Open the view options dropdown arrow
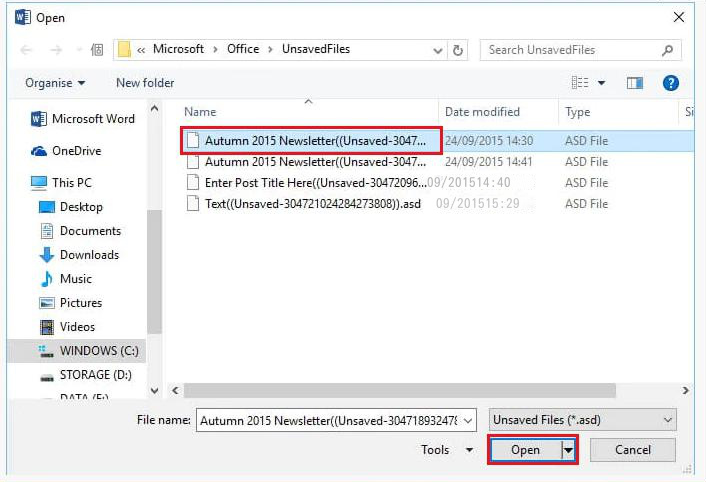706x482 pixels. coord(601,83)
